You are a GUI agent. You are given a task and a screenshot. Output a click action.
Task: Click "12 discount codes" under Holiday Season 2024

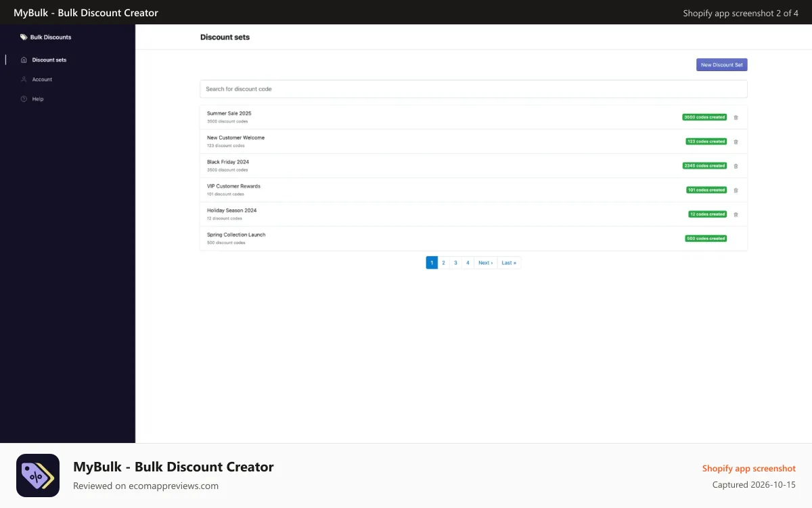225,218
